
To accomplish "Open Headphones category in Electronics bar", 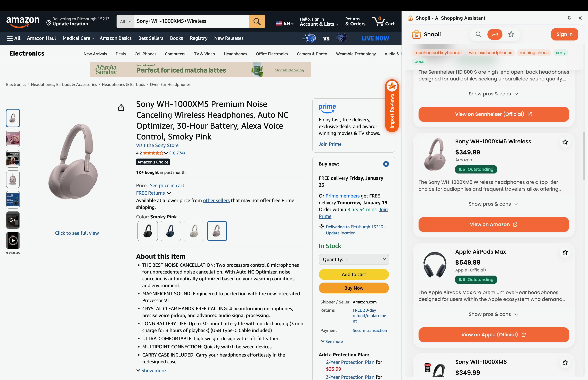I will pos(235,54).
